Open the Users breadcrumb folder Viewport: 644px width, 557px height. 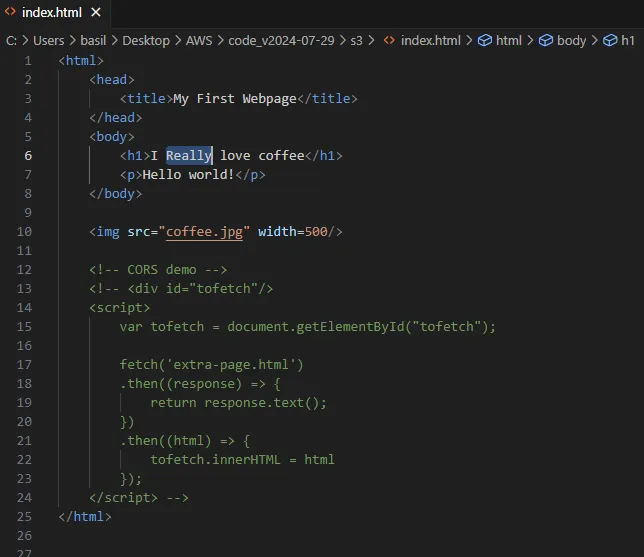(48, 40)
